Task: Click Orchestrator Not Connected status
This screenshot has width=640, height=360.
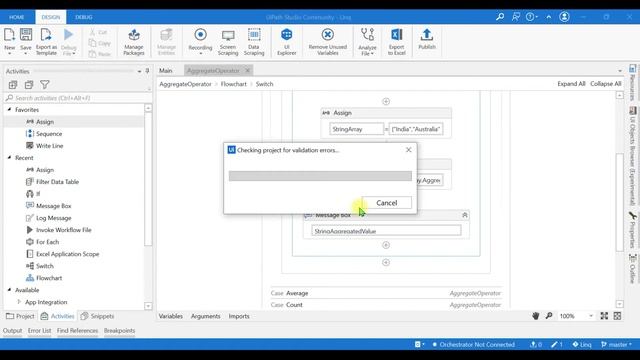Action: pos(473,344)
